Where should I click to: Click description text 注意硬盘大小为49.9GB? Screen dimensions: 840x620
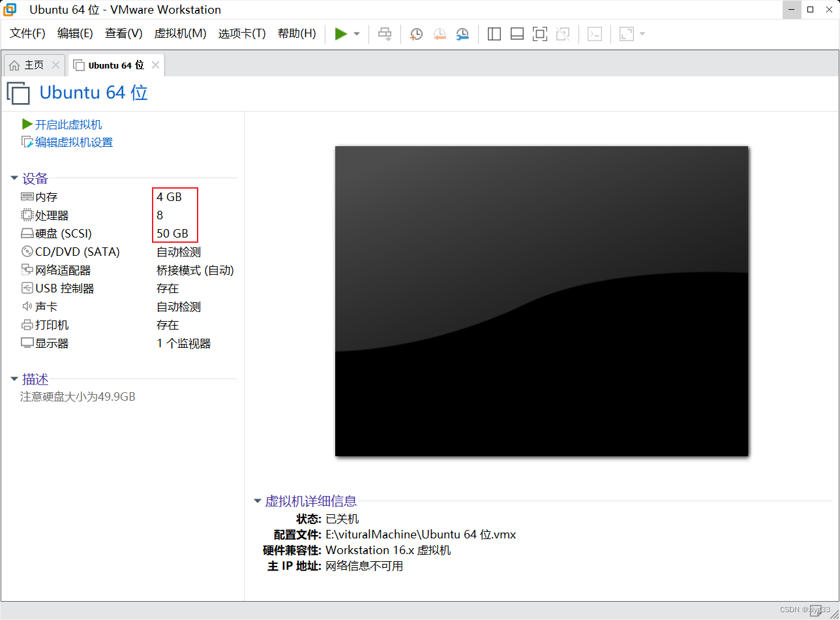pyautogui.click(x=78, y=396)
